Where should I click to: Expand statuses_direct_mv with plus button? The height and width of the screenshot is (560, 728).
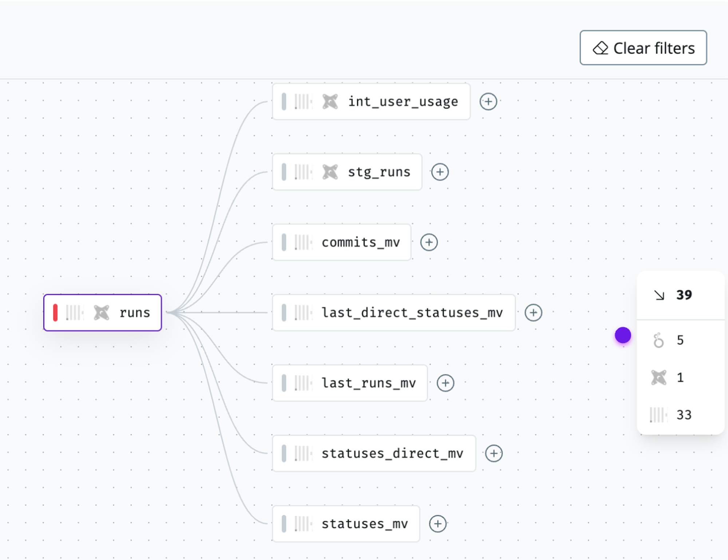coord(494,453)
